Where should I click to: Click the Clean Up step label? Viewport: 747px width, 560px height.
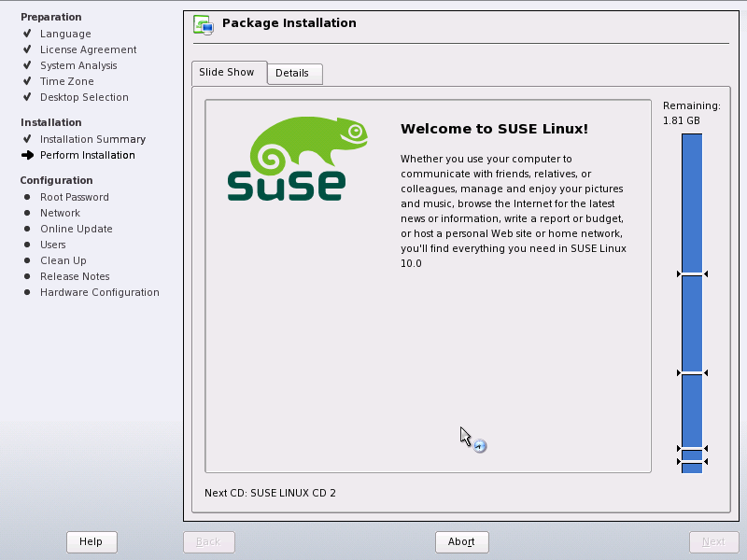click(63, 260)
